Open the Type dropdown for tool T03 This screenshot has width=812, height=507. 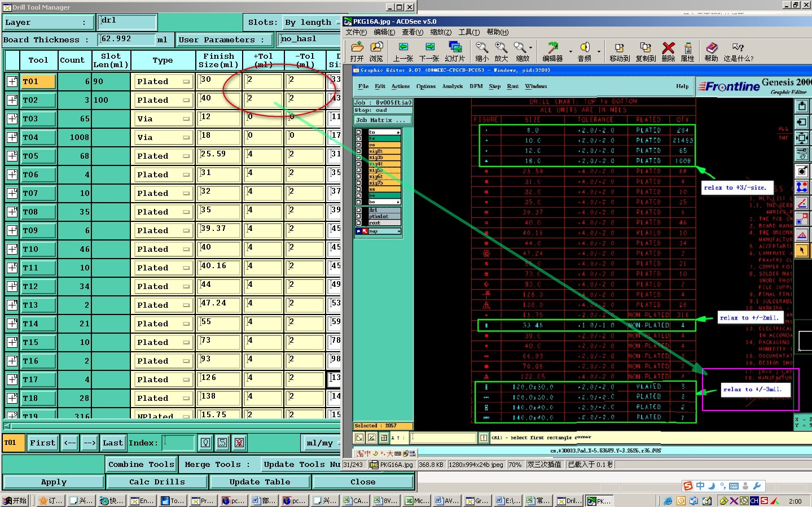click(x=163, y=119)
